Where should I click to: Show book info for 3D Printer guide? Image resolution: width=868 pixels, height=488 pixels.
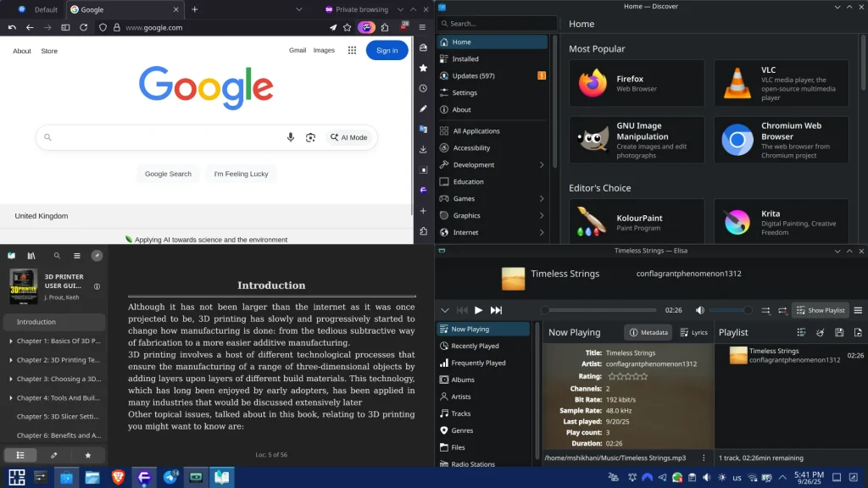pos(97,286)
